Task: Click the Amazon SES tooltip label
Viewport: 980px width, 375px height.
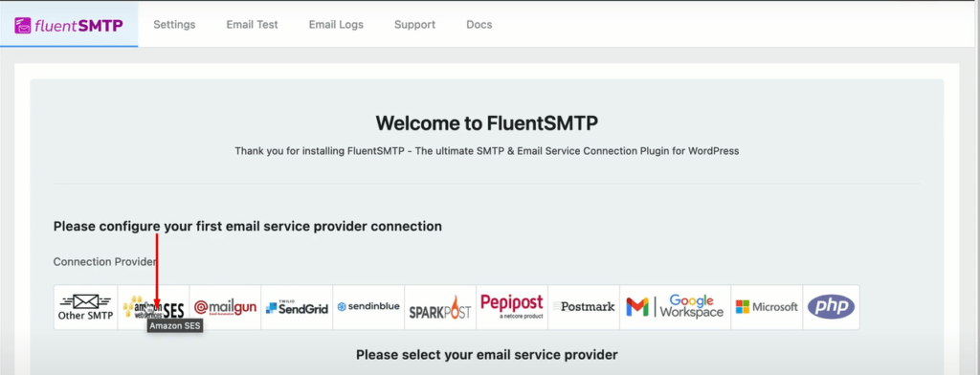Action: pos(175,326)
